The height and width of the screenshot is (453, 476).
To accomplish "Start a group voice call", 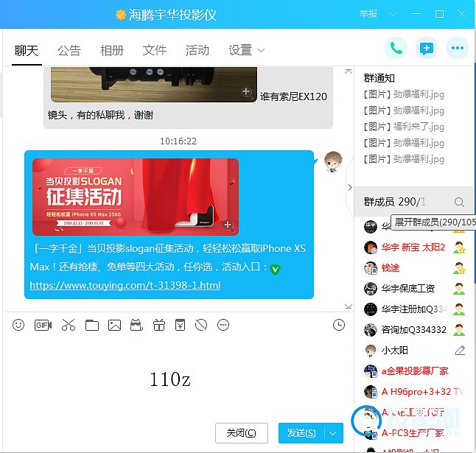I will tap(396, 48).
